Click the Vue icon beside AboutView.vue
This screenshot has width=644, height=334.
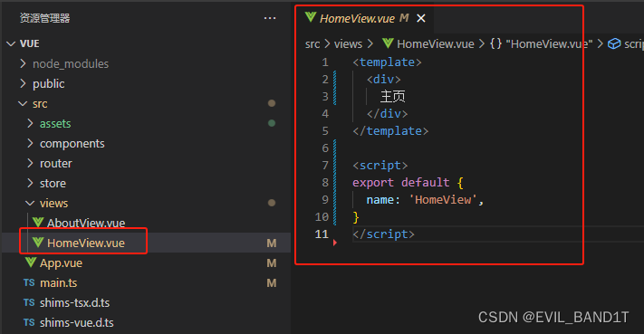pos(38,223)
